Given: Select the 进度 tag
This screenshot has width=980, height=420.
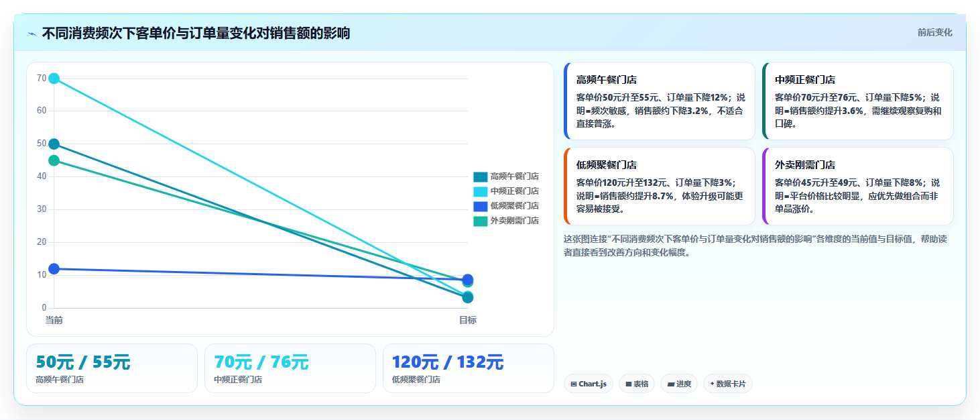Looking at the screenshot, I should (679, 384).
